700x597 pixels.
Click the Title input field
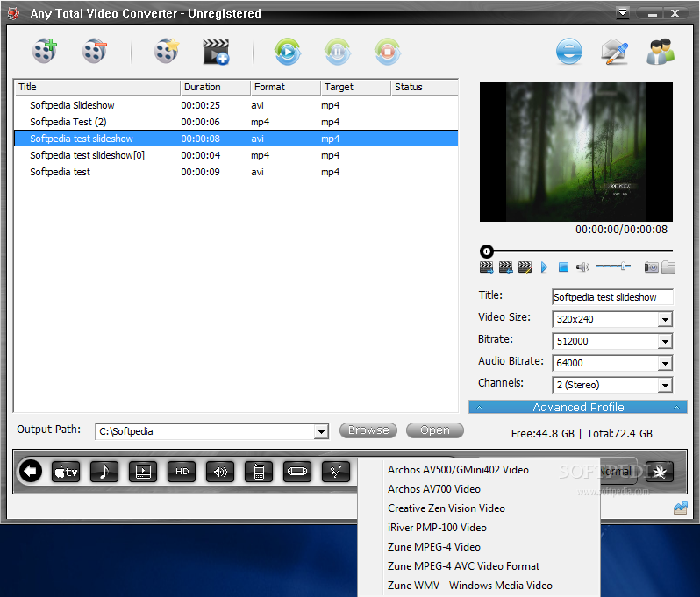click(612, 297)
